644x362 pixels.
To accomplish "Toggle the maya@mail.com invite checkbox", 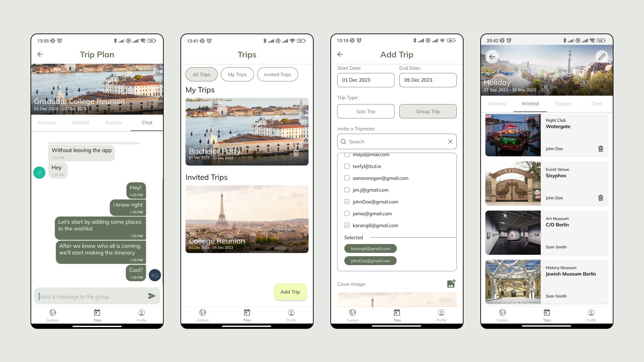I will pos(347,154).
